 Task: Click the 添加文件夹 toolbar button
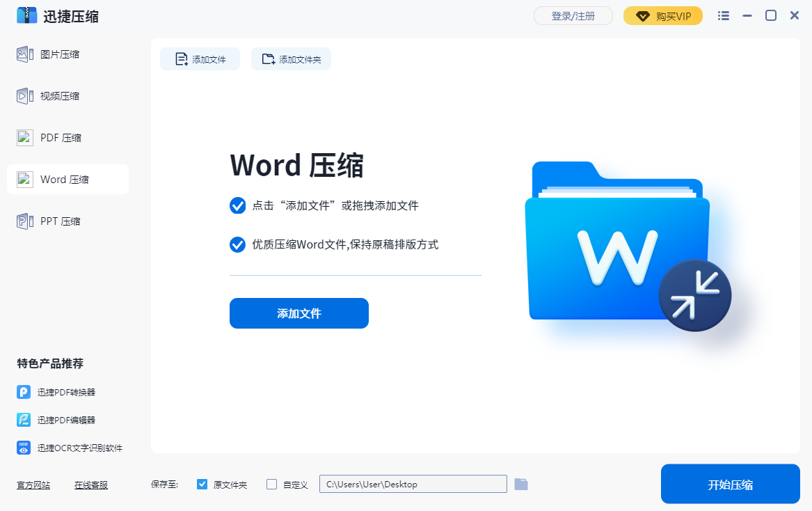[x=291, y=58]
